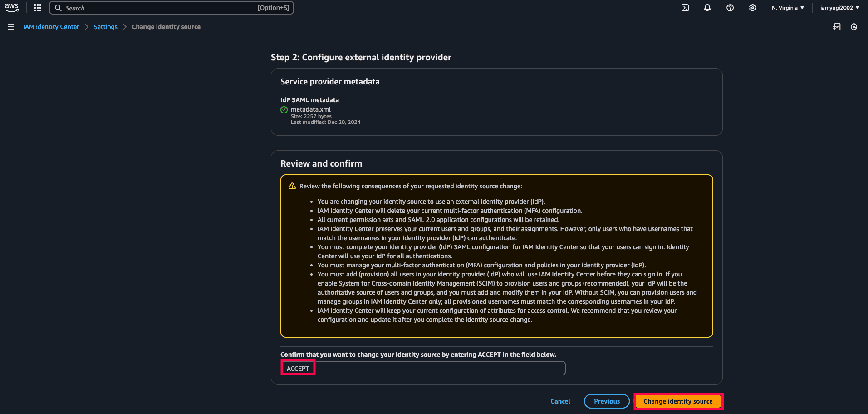The height and width of the screenshot is (414, 868).
Task: Click the Cancel link
Action: pos(560,401)
